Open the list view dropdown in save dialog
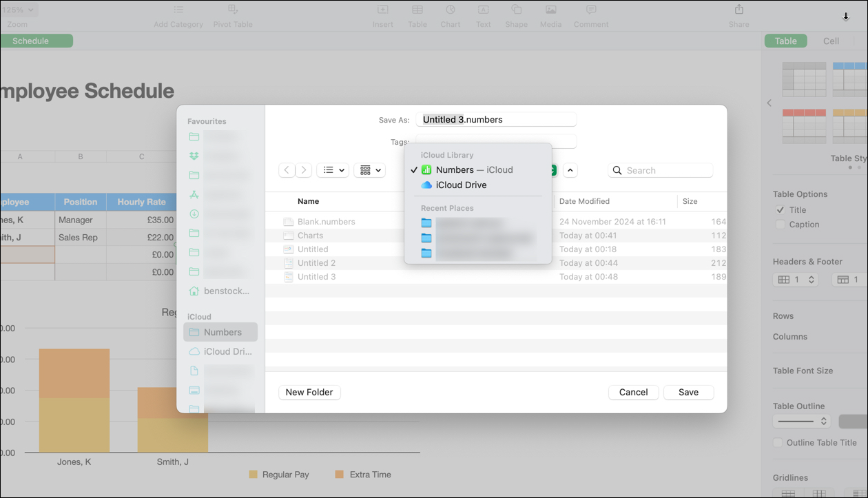The height and width of the screenshot is (498, 868). click(x=333, y=169)
